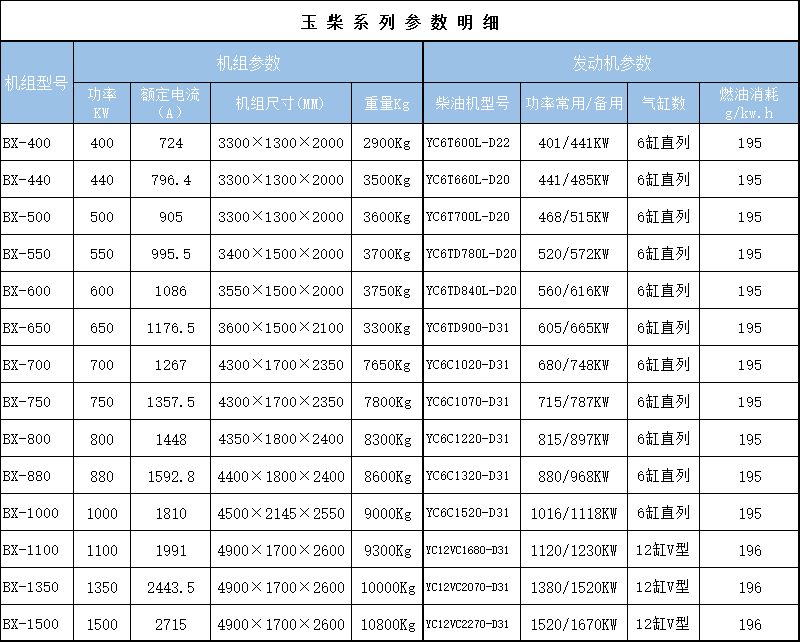This screenshot has height=642, width=800.
Task: Click the 燃油消耗 g/kw.h header
Action: (x=749, y=103)
